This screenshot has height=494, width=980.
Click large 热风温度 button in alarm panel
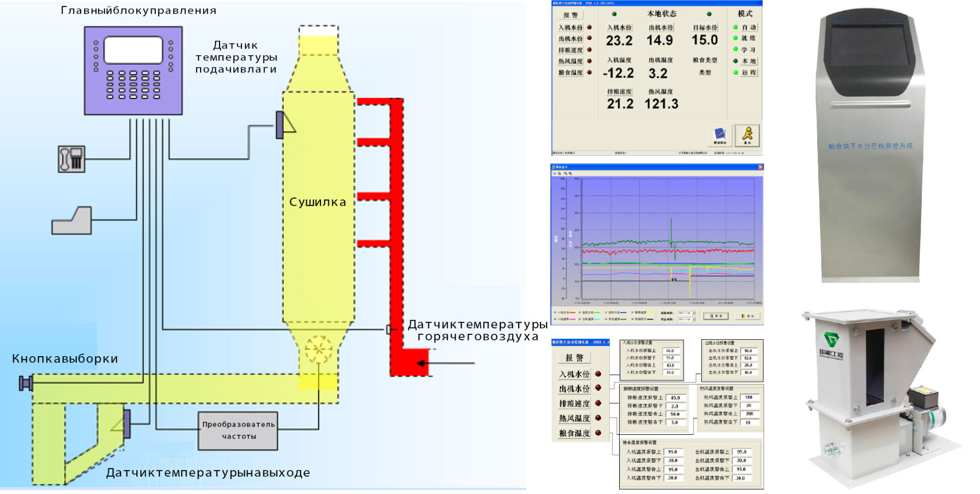(x=574, y=418)
